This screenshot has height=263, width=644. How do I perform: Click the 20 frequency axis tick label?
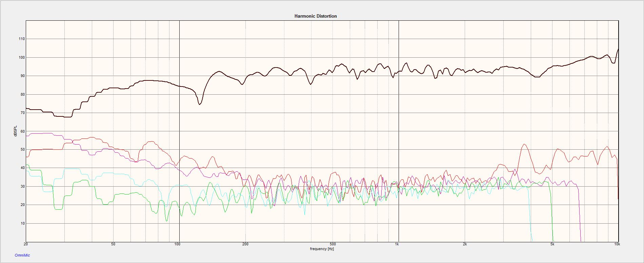pyautogui.click(x=26, y=244)
